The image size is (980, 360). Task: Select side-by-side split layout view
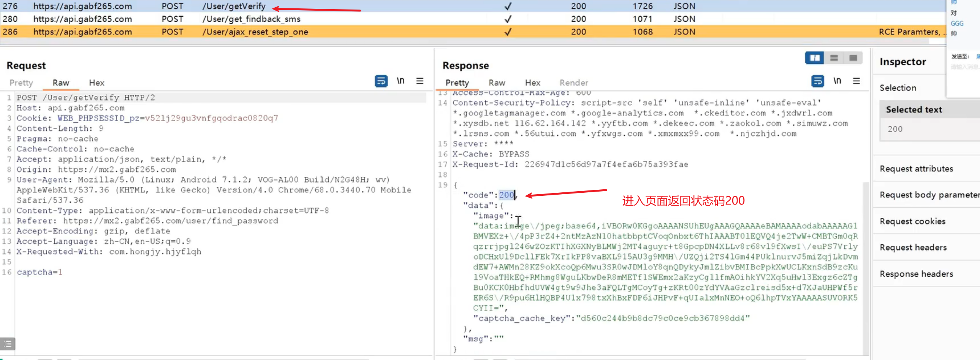814,58
